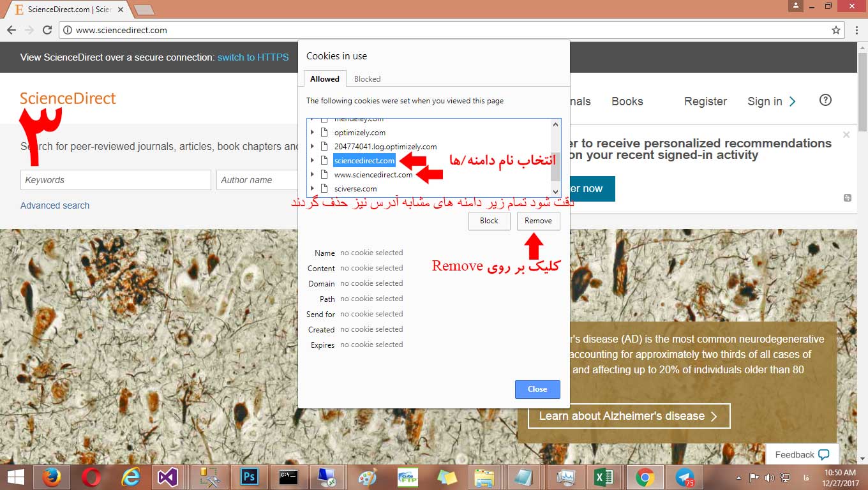Image resolution: width=868 pixels, height=490 pixels.
Task: Open the Chrome three-dot menu
Action: (x=857, y=30)
